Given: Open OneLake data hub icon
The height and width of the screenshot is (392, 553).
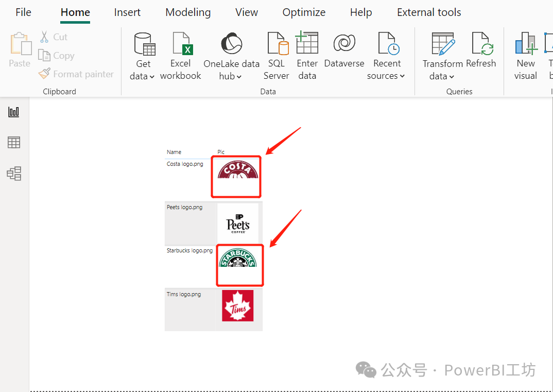Looking at the screenshot, I should pyautogui.click(x=231, y=44).
